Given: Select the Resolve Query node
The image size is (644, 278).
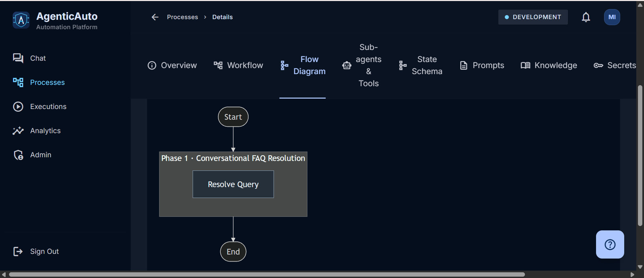Looking at the screenshot, I should pyautogui.click(x=233, y=184).
